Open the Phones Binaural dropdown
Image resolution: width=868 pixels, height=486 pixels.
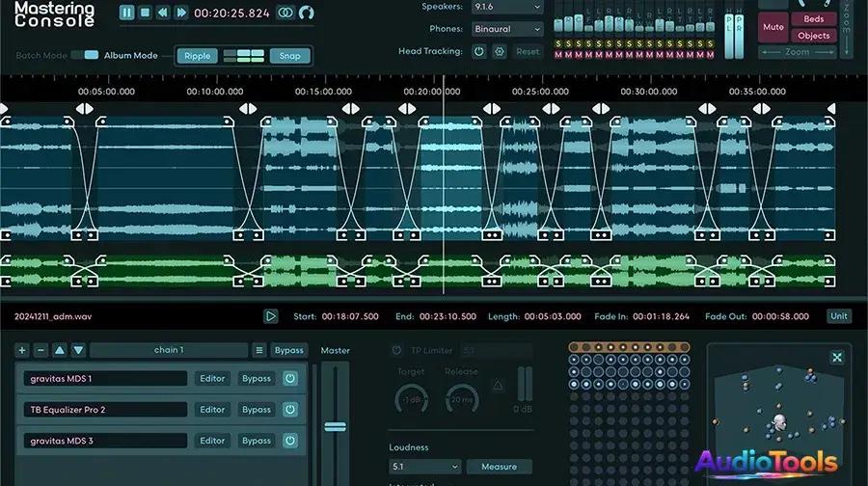click(x=507, y=29)
